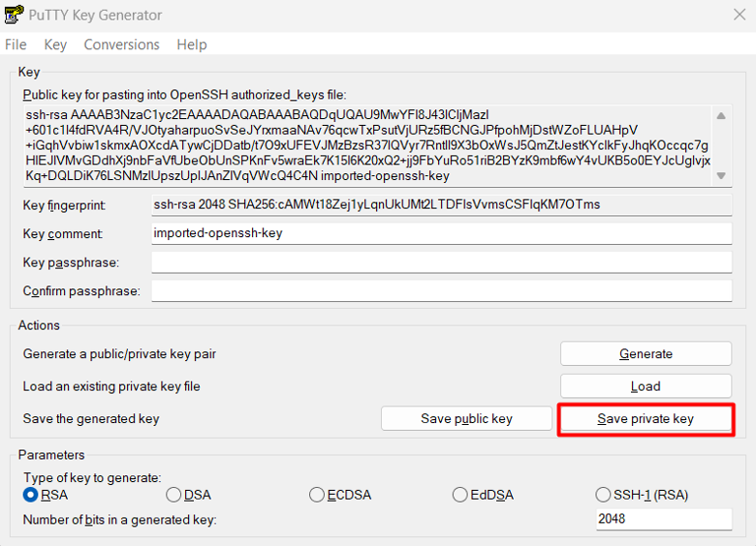Click Save public key button

(x=467, y=418)
